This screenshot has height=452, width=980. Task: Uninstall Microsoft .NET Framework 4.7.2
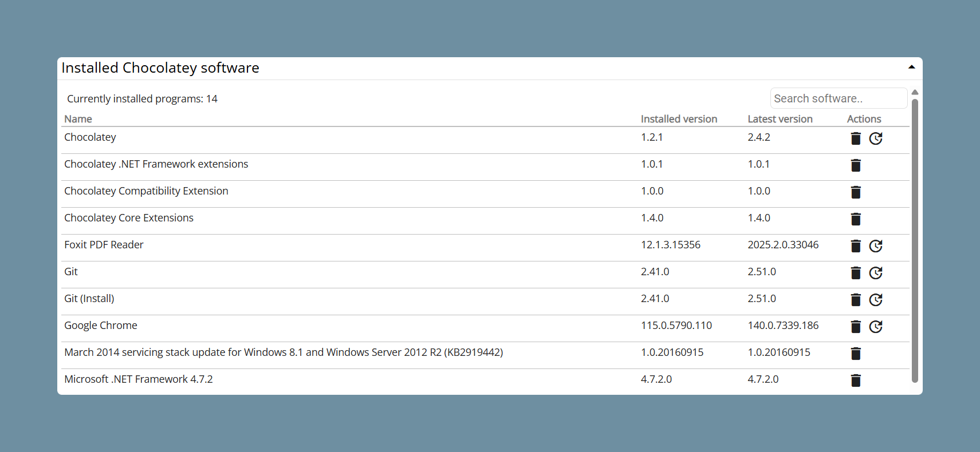(856, 380)
